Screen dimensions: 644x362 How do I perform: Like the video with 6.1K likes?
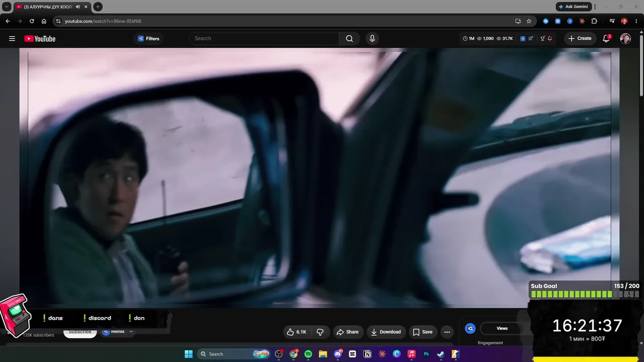point(296,332)
